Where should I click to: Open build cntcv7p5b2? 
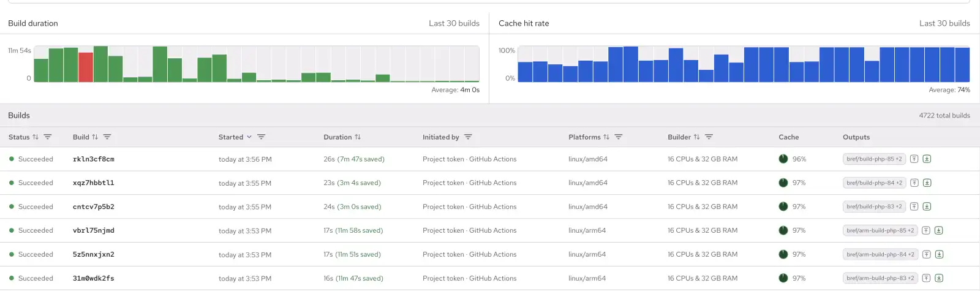[94, 206]
